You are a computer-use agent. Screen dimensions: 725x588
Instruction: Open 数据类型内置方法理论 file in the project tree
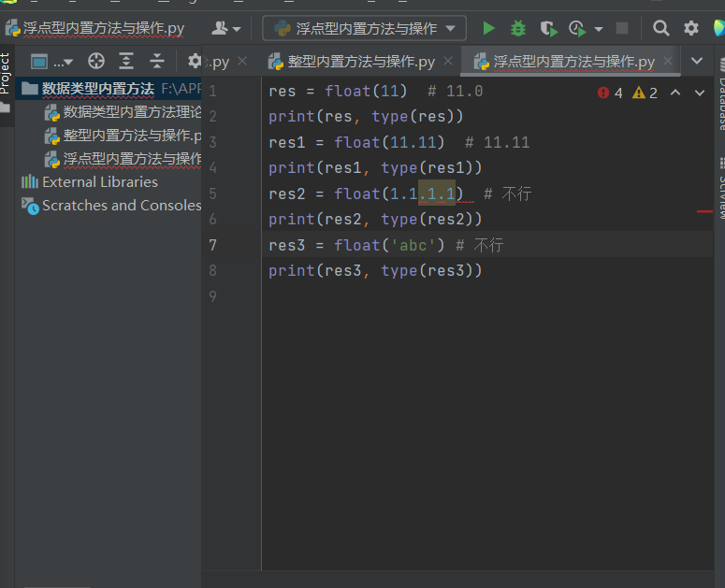pyautogui.click(x=123, y=112)
